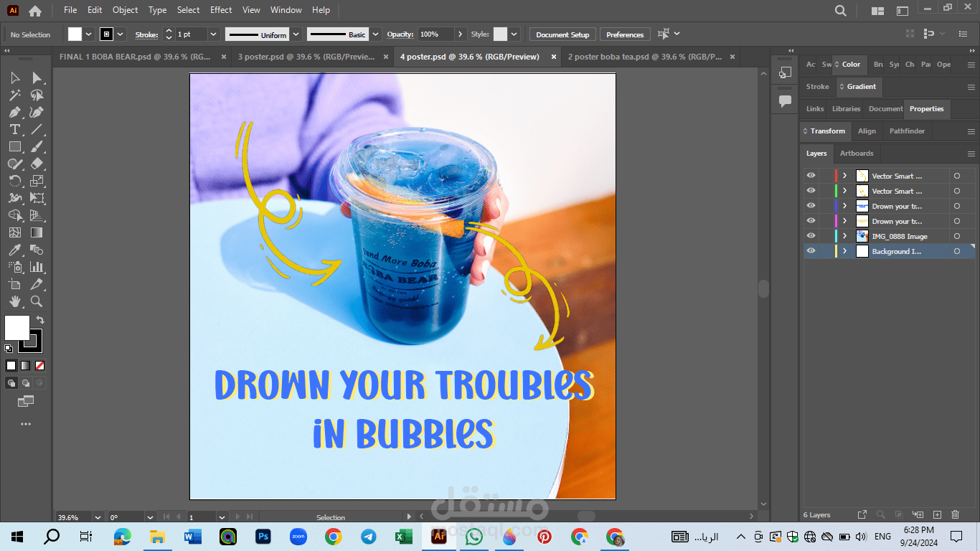The image size is (980, 551).
Task: Select the Type tool
Action: 15,129
